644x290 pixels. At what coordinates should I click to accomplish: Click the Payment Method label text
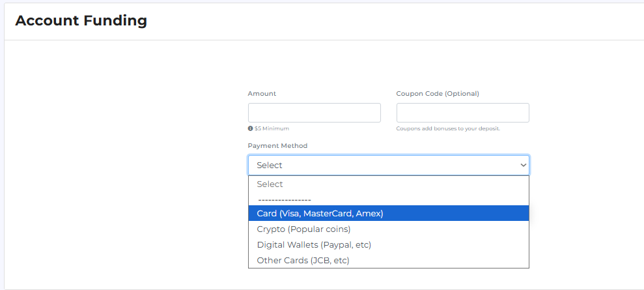point(277,146)
